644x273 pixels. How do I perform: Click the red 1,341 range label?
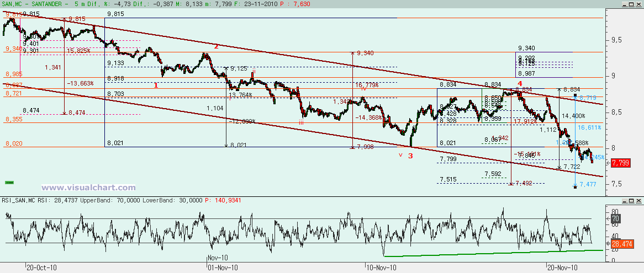pyautogui.click(x=52, y=67)
